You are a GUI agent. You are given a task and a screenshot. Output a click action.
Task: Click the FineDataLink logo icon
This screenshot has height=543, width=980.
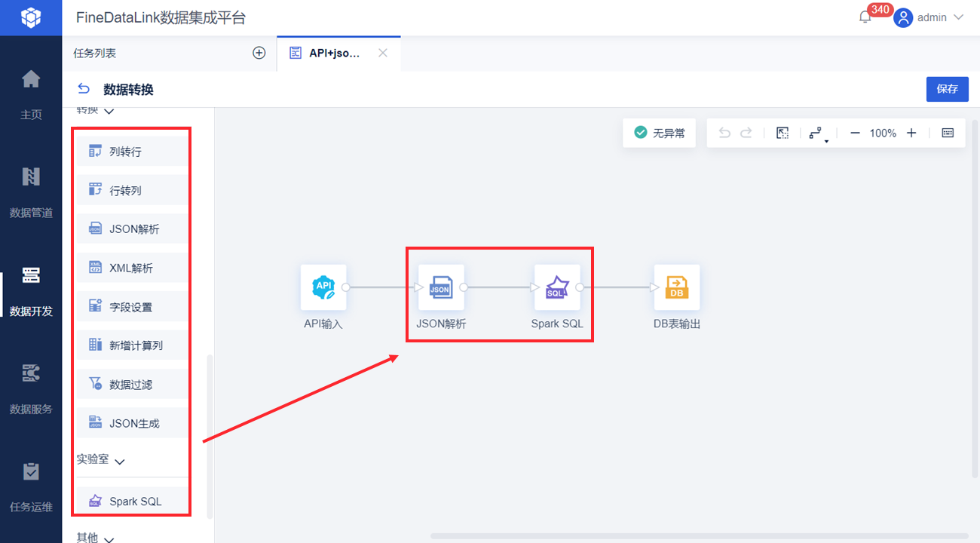click(31, 17)
